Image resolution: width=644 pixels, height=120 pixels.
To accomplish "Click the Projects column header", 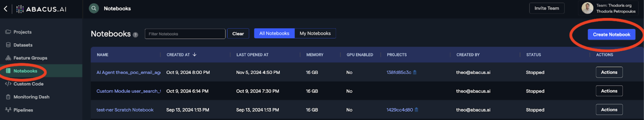I will click(397, 55).
